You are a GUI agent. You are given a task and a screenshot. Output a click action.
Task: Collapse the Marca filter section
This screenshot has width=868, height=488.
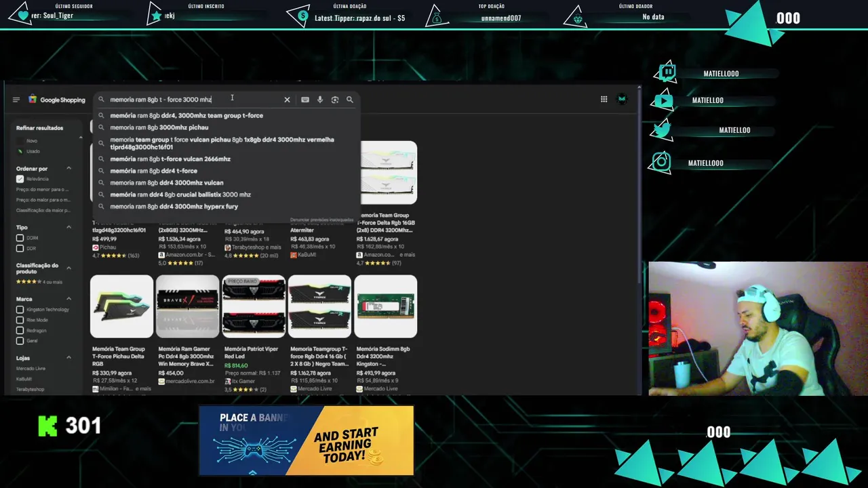click(x=68, y=299)
